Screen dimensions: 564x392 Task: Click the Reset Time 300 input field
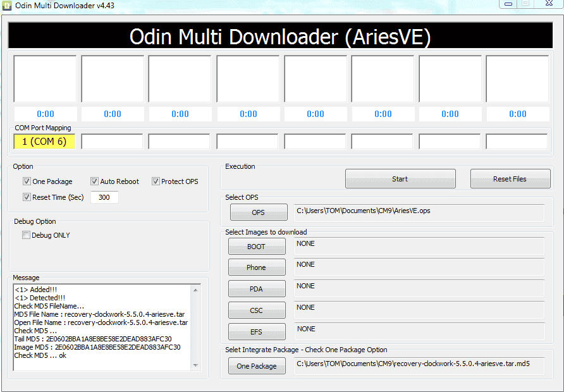pyautogui.click(x=104, y=197)
